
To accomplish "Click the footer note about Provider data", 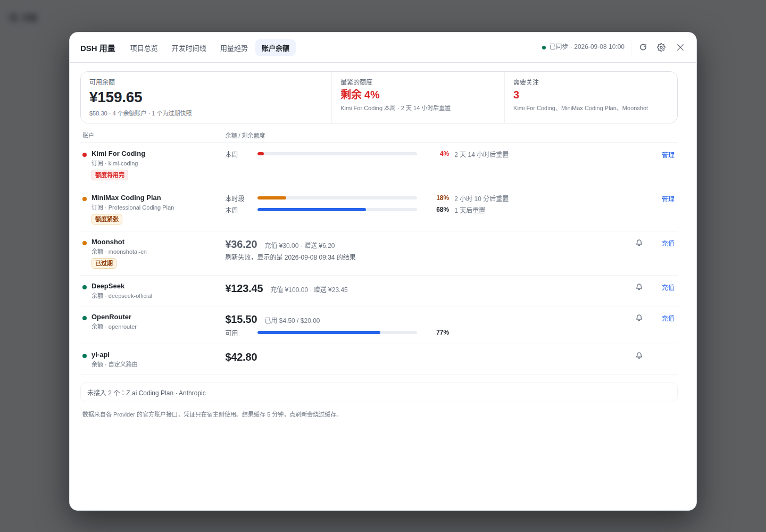I will coord(212,414).
